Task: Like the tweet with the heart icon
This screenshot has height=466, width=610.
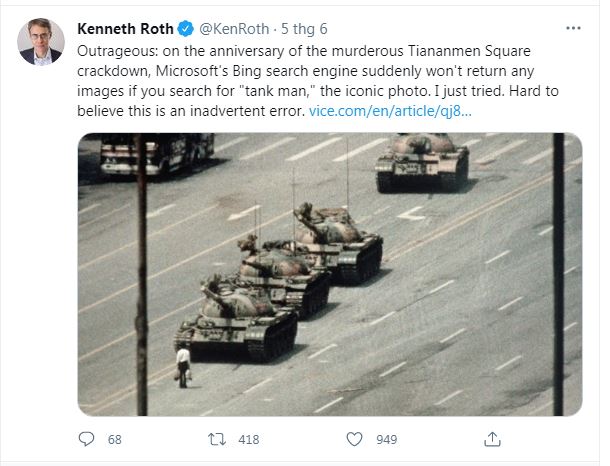Action: (x=355, y=440)
